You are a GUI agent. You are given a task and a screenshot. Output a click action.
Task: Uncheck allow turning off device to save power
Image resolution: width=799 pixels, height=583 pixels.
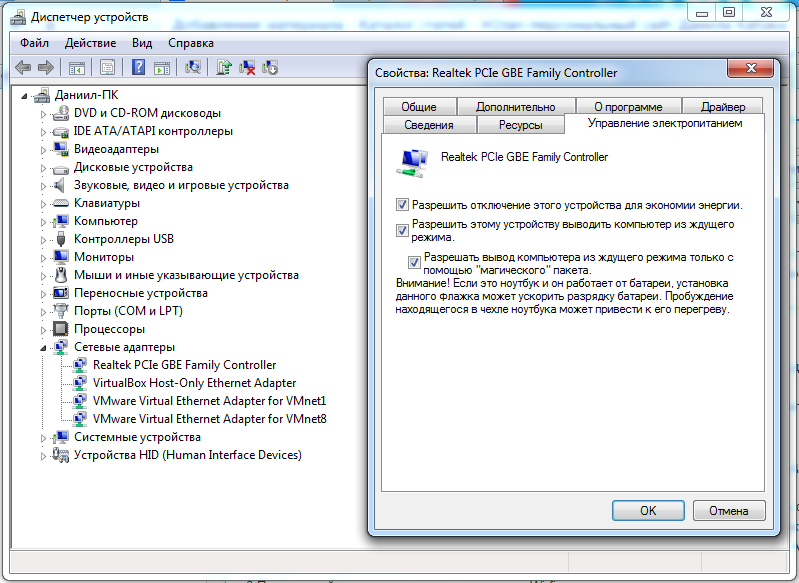(403, 205)
